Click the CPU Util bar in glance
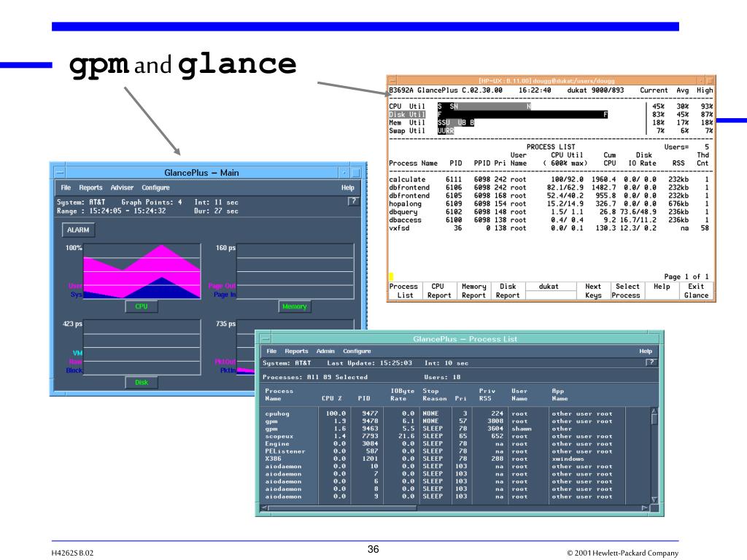The image size is (747, 560). coord(484,106)
